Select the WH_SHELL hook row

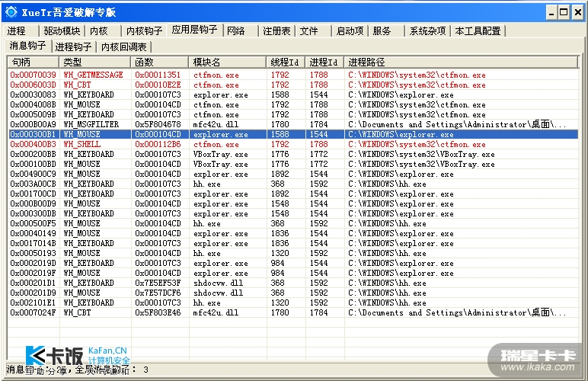click(292, 144)
